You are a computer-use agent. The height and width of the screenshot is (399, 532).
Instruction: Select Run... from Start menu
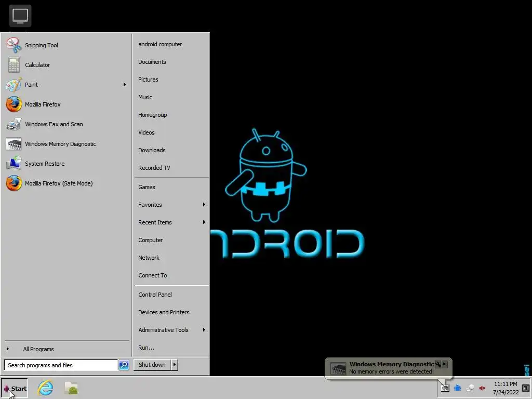click(x=146, y=348)
